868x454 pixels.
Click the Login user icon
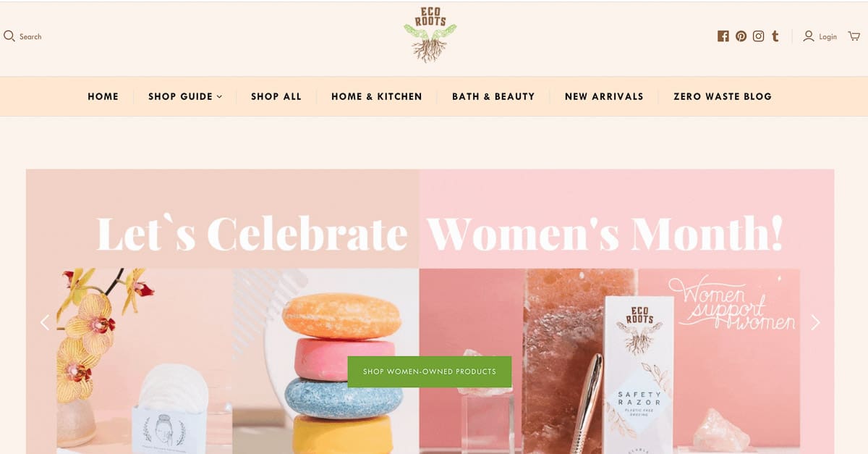point(809,36)
